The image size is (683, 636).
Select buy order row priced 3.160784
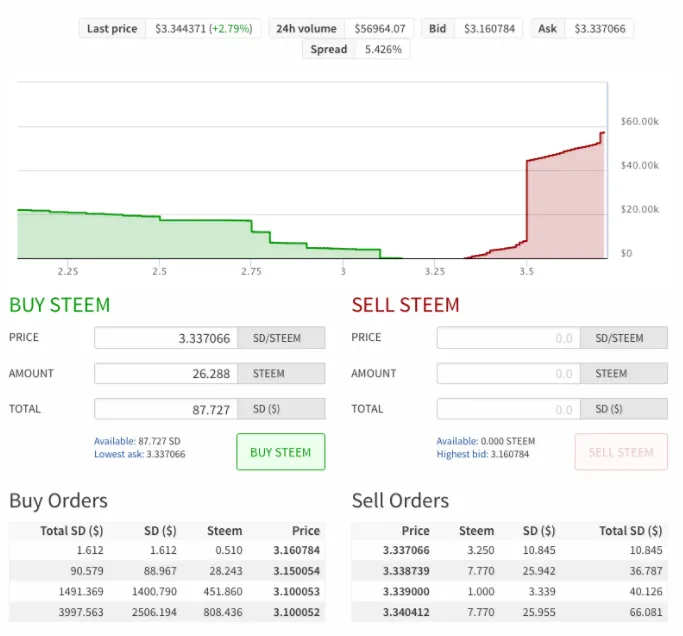pos(167,550)
